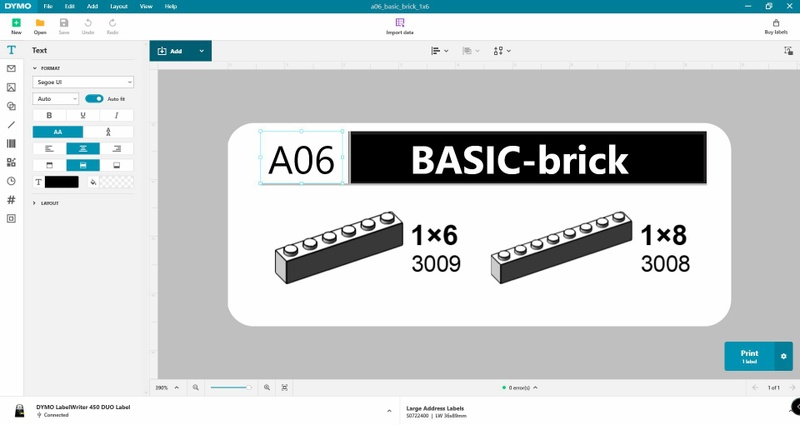Click the text color T icon
This screenshot has height=425, width=800.
click(38, 182)
